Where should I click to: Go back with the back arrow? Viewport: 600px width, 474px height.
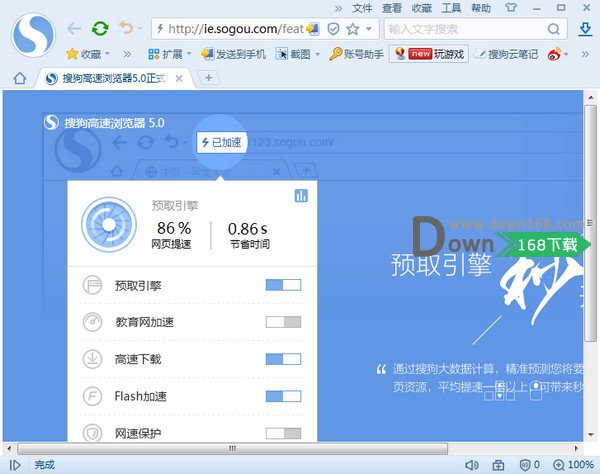click(74, 28)
